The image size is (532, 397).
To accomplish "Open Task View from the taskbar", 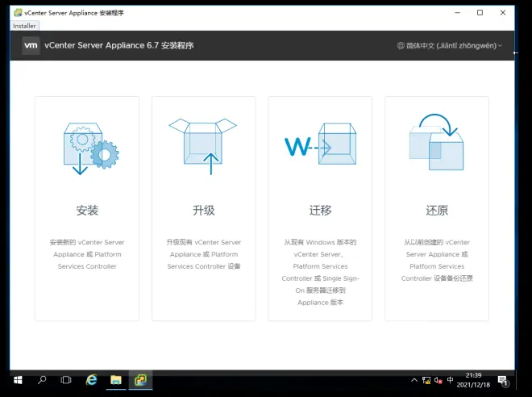I will (x=66, y=380).
